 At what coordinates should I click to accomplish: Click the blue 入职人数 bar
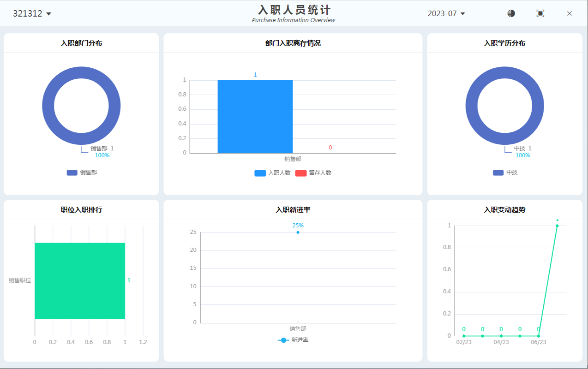[255, 115]
